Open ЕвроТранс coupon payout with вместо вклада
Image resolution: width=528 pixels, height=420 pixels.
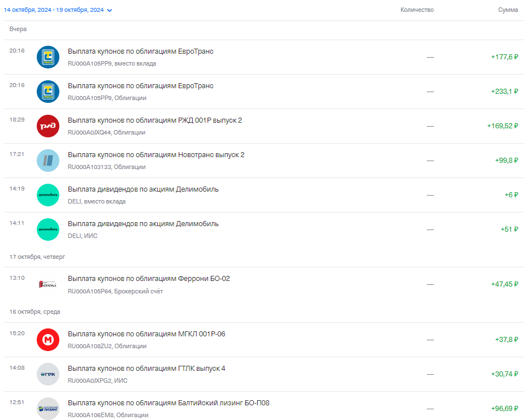pyautogui.click(x=264, y=57)
